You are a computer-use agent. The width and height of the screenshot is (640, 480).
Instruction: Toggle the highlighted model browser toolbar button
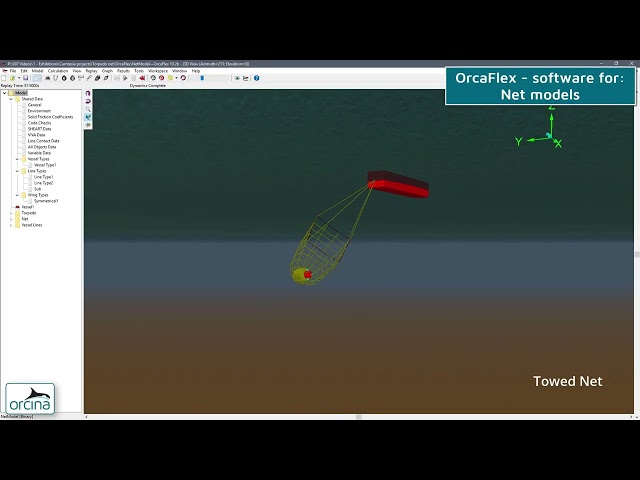click(37, 78)
